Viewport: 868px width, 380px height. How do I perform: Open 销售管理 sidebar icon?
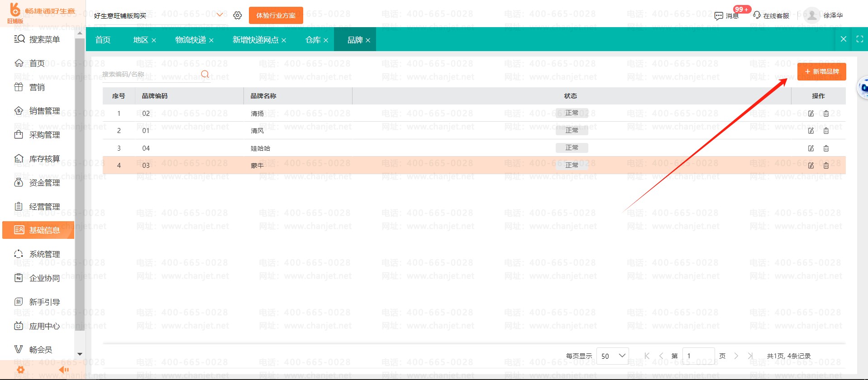coord(19,110)
